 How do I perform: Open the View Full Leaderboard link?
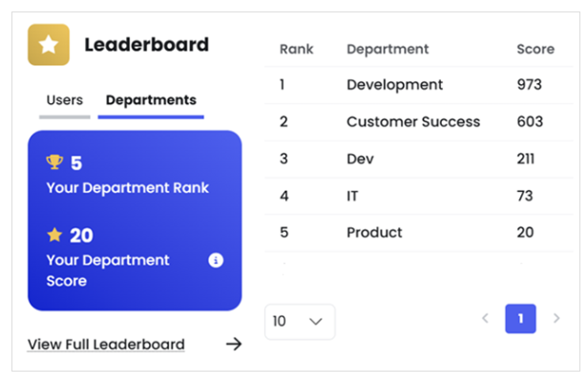coord(106,344)
